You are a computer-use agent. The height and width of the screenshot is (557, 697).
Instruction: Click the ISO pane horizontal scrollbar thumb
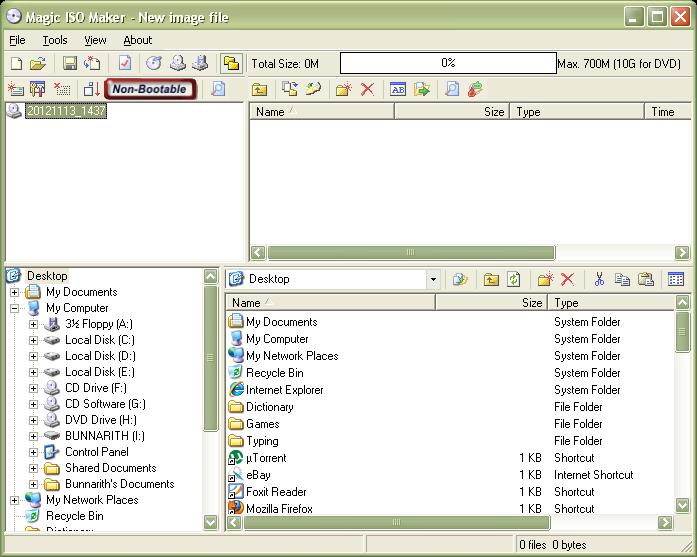click(411, 252)
